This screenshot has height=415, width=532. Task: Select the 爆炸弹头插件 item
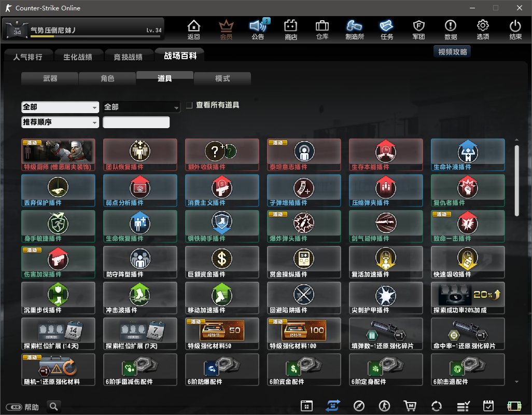coord(304,226)
